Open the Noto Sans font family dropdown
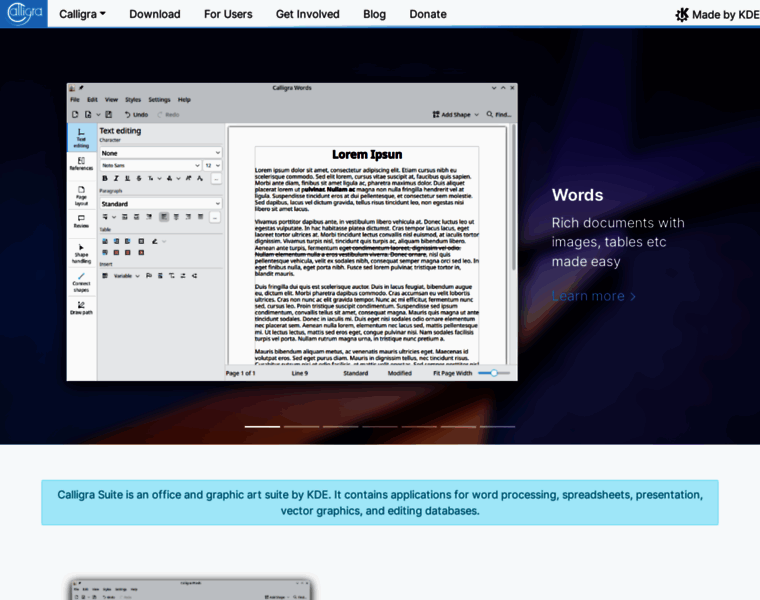760x600 pixels. pyautogui.click(x=150, y=165)
